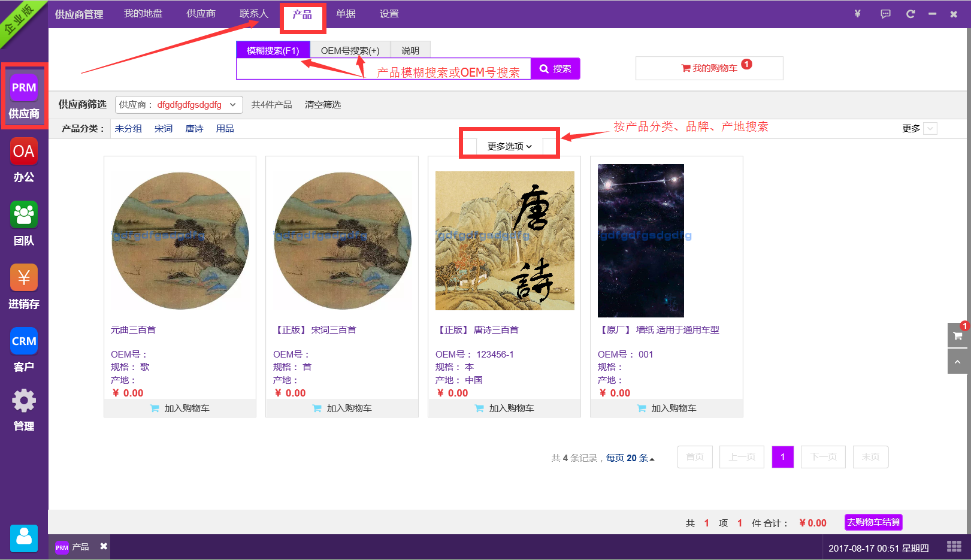Add 墙纸 product to shopping cart
The image size is (971, 560).
pos(667,408)
